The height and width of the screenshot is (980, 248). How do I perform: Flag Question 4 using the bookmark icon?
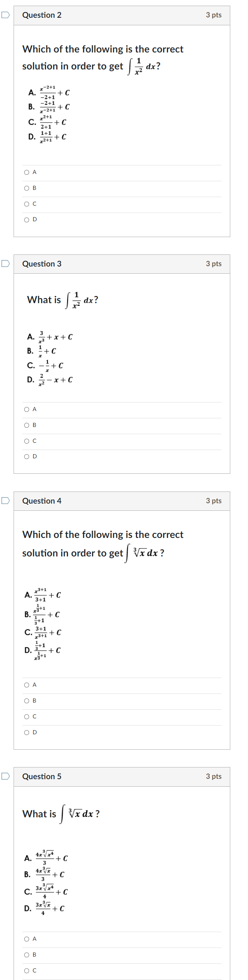click(5, 501)
